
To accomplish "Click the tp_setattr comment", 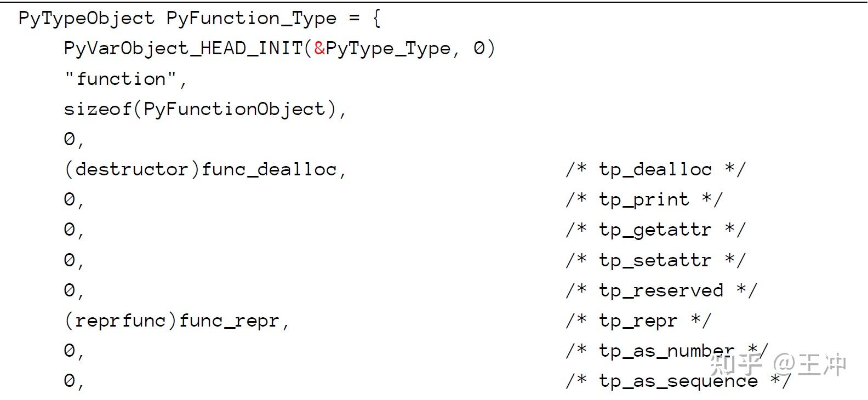I will pyautogui.click(x=655, y=260).
